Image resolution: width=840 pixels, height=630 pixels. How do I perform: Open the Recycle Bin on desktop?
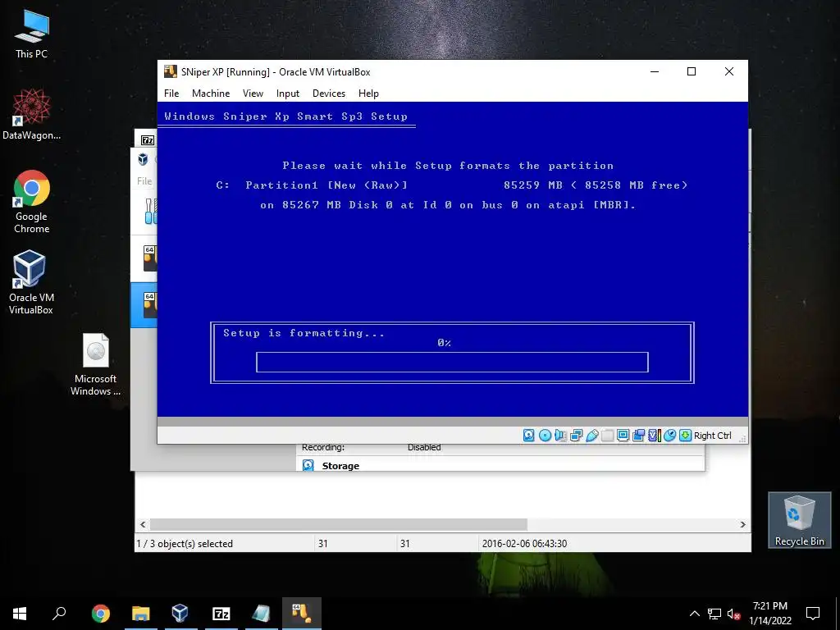coord(799,520)
